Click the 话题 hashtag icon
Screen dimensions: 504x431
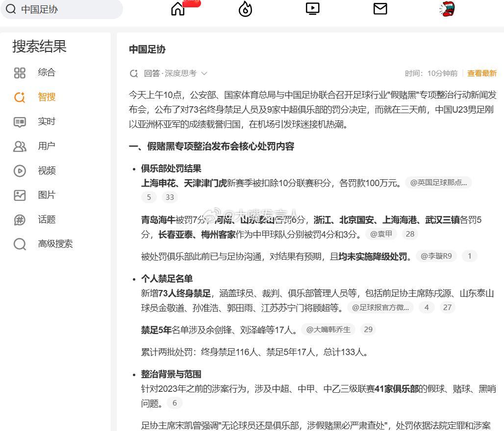point(20,220)
